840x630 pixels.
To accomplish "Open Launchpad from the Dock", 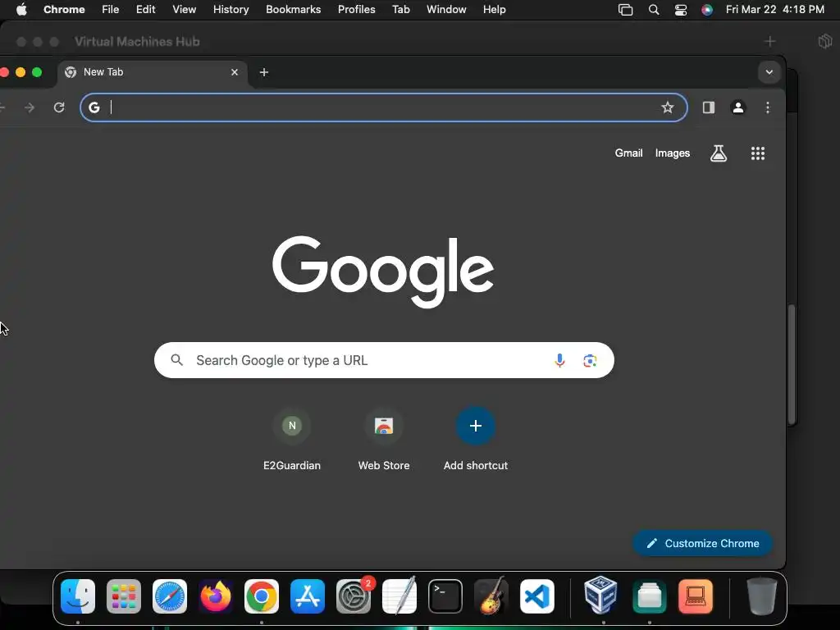I will (x=124, y=596).
